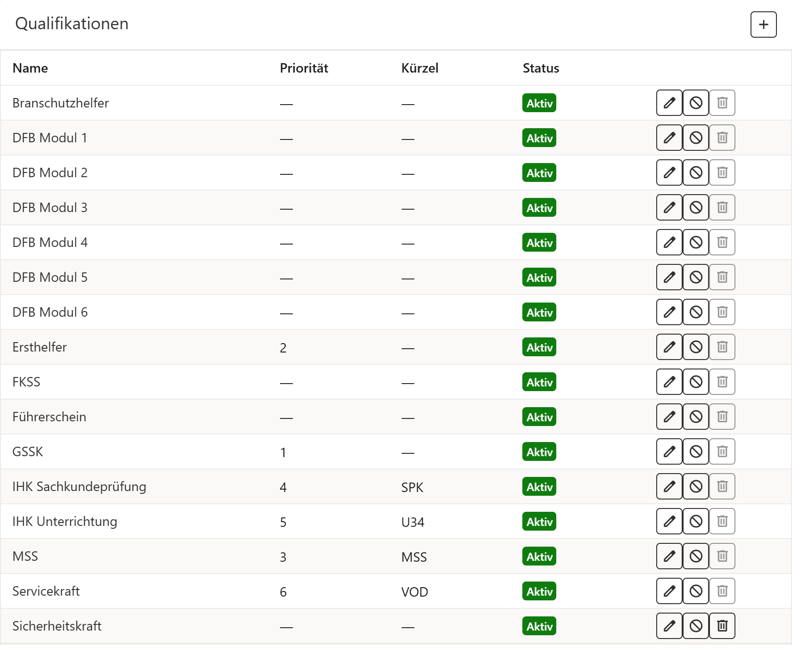Viewport: 792px width, 672px height.
Task: Click the IHK Unterrichtung name
Action: (x=65, y=522)
